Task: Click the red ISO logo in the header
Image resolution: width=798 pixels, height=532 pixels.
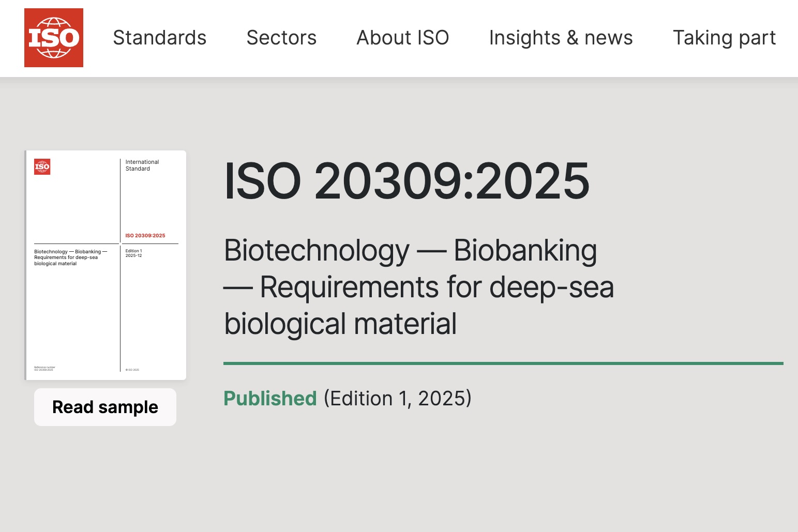Action: pyautogui.click(x=54, y=38)
